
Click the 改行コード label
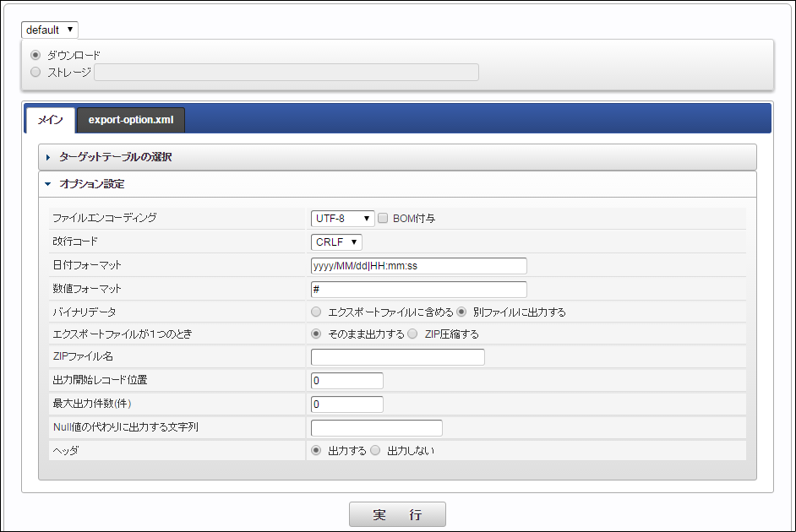coord(75,242)
